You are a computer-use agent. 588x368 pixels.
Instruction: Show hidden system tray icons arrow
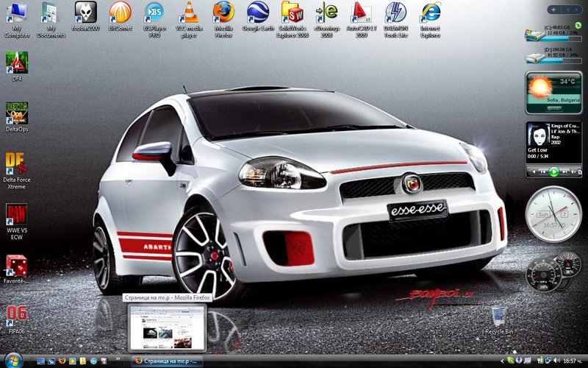click(x=501, y=361)
